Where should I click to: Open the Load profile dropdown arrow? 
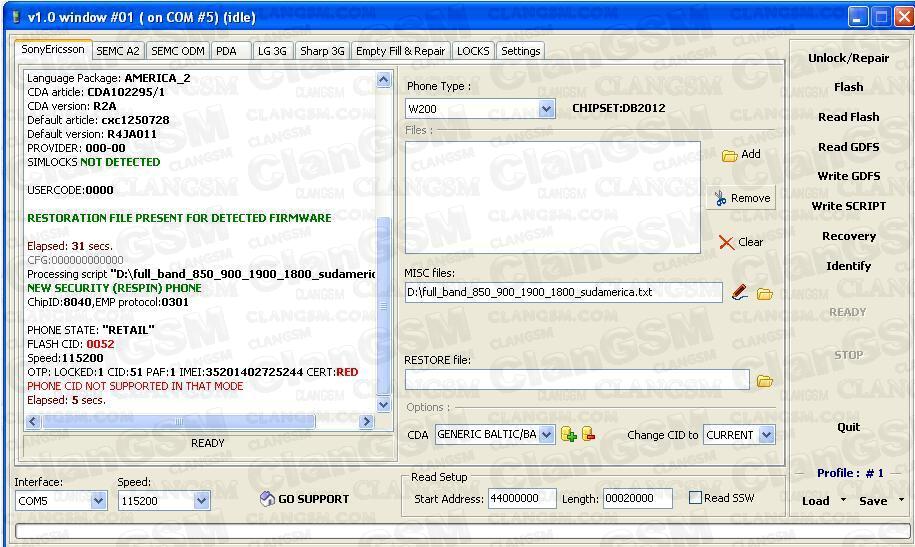click(843, 500)
